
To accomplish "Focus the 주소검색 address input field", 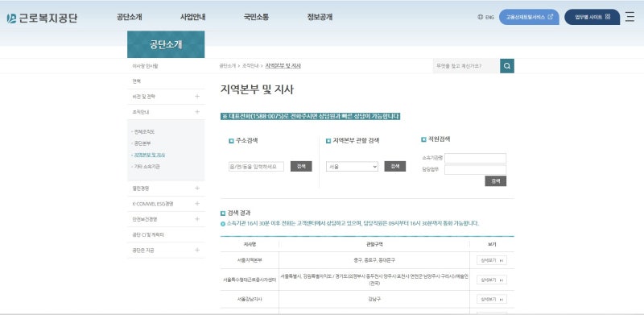I will point(256,167).
